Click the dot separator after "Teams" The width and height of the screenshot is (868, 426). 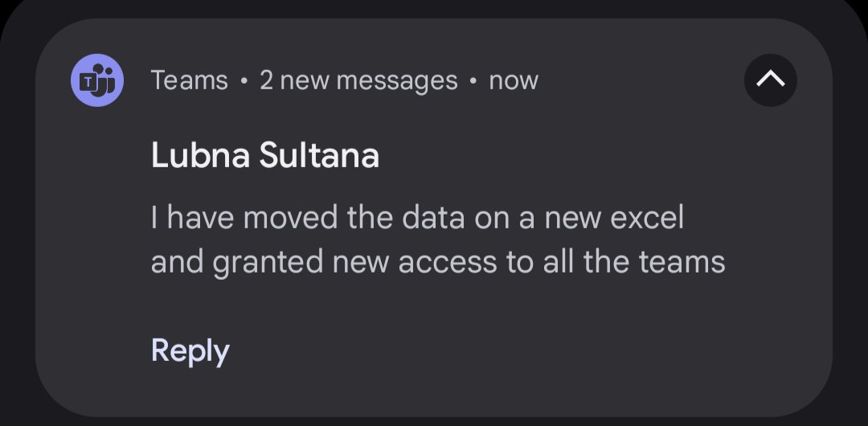click(244, 81)
